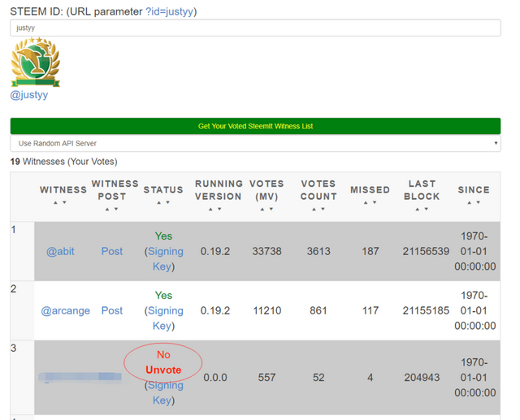Sort Votes Count descending arrow
Viewport: 520px width, 420px height.
[323, 209]
